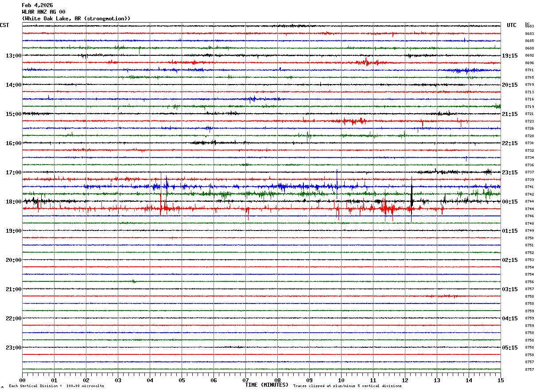Click DC offset value 8713
536x392 pixels.
(x=529, y=92)
